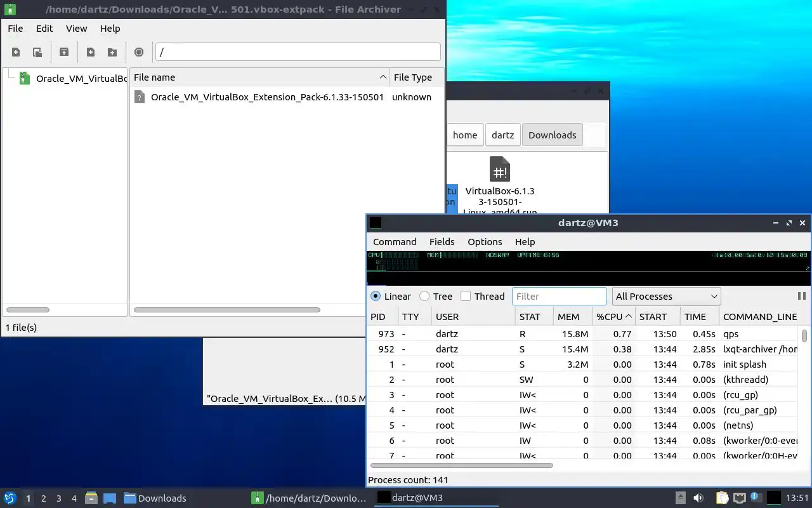Switch to virtual desktop 4

74,498
